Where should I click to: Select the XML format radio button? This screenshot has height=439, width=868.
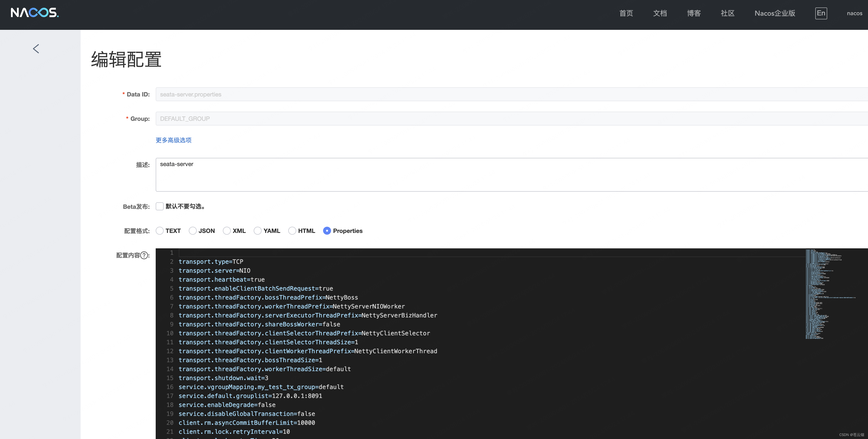pyautogui.click(x=227, y=231)
